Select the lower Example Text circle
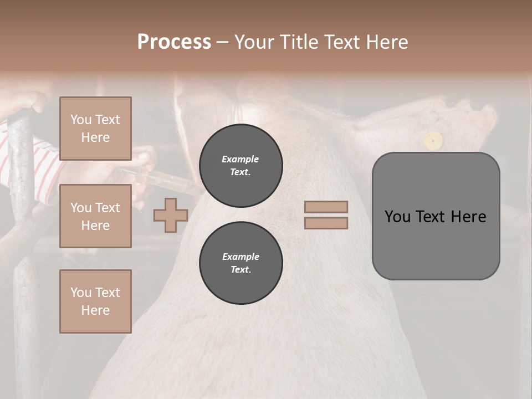 (241, 263)
